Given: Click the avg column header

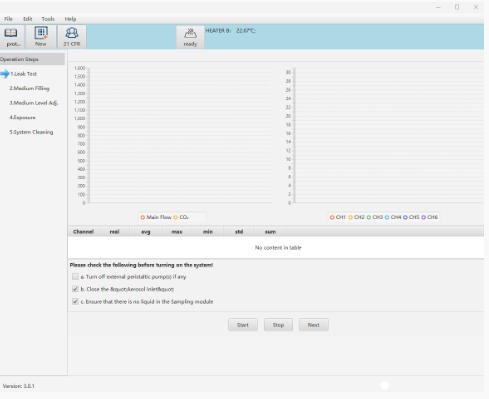Looking at the screenshot, I should coord(146,232).
